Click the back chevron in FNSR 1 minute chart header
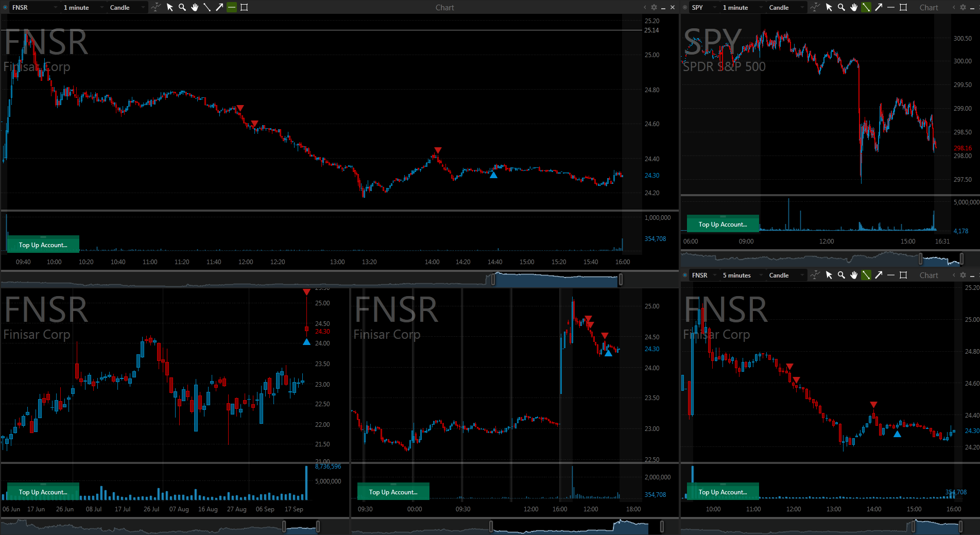 (x=645, y=7)
